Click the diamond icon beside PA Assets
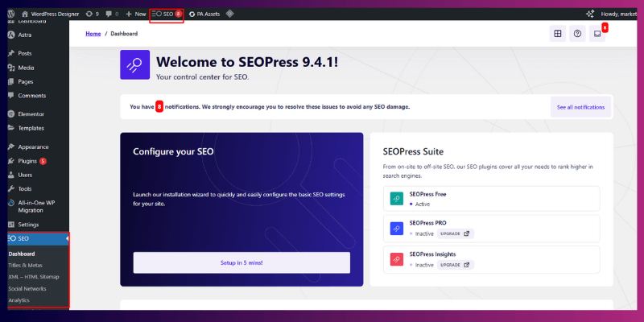 [x=230, y=14]
